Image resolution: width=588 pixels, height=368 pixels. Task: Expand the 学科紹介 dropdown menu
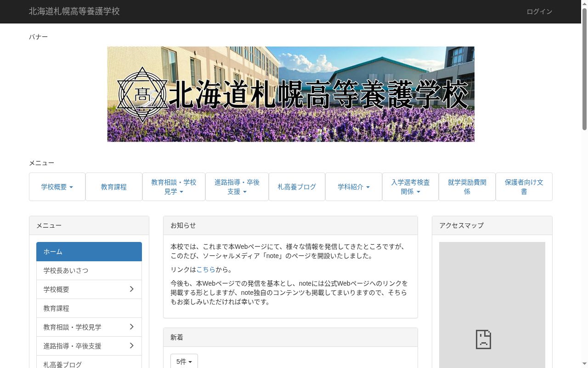[354, 187]
